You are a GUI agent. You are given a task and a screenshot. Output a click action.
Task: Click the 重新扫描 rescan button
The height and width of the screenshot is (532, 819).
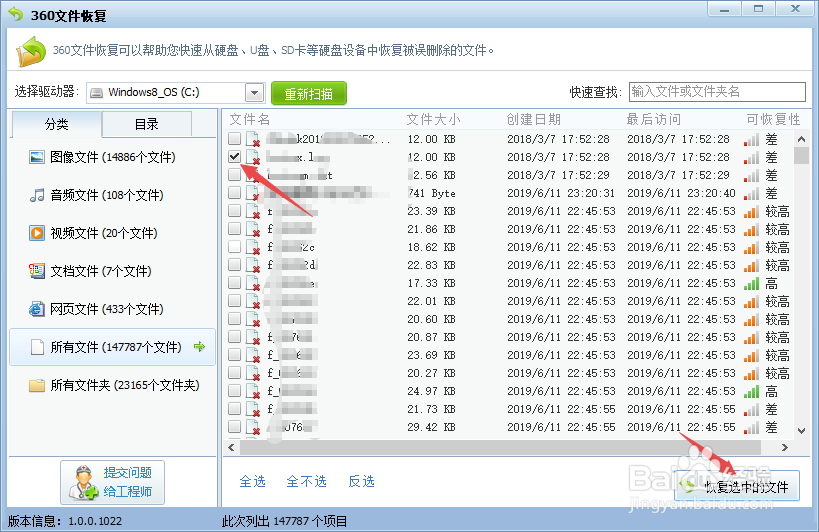309,93
